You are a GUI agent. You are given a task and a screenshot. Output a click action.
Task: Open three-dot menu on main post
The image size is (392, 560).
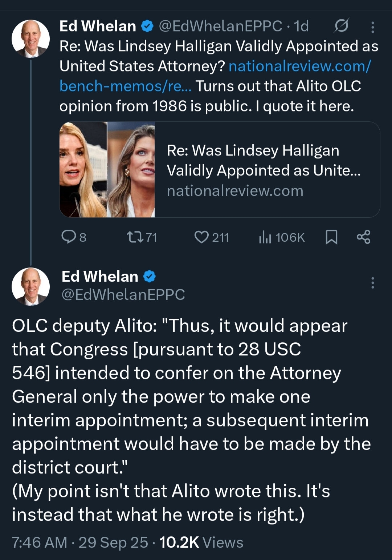coord(373,283)
